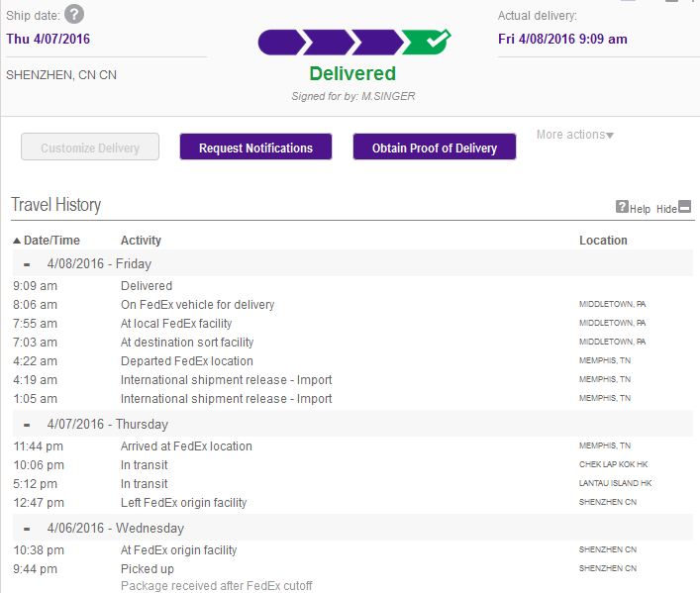The image size is (700, 593).
Task: Select 'At FedEx origin facility' activity
Action: click(x=178, y=550)
